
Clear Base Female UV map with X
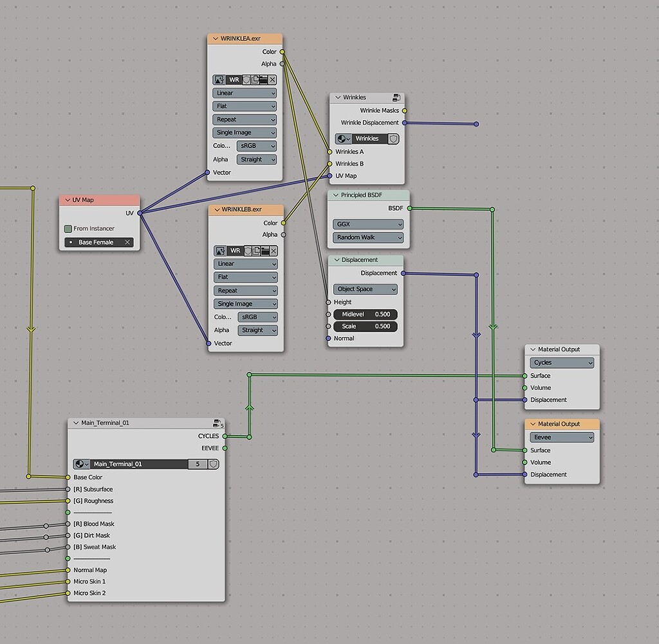pos(127,243)
